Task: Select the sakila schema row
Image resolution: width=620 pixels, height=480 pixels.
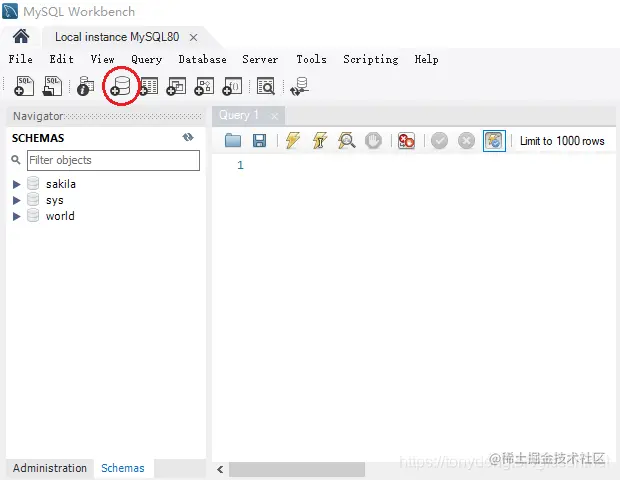Action: click(x=60, y=184)
